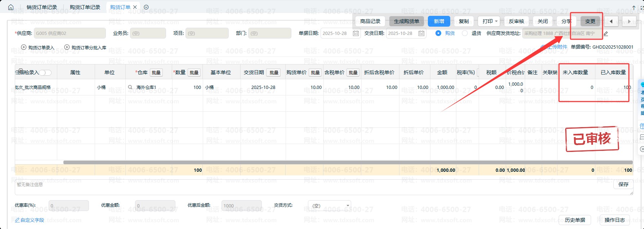The height and width of the screenshot is (229, 644).
Task: Select the 购货 radio button
Action: [x=438, y=33]
